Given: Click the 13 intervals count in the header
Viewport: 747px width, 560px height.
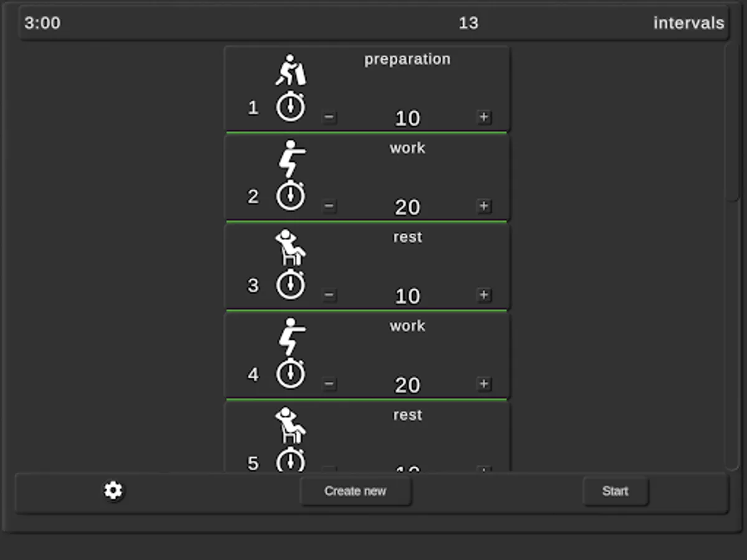Looking at the screenshot, I should (x=469, y=23).
